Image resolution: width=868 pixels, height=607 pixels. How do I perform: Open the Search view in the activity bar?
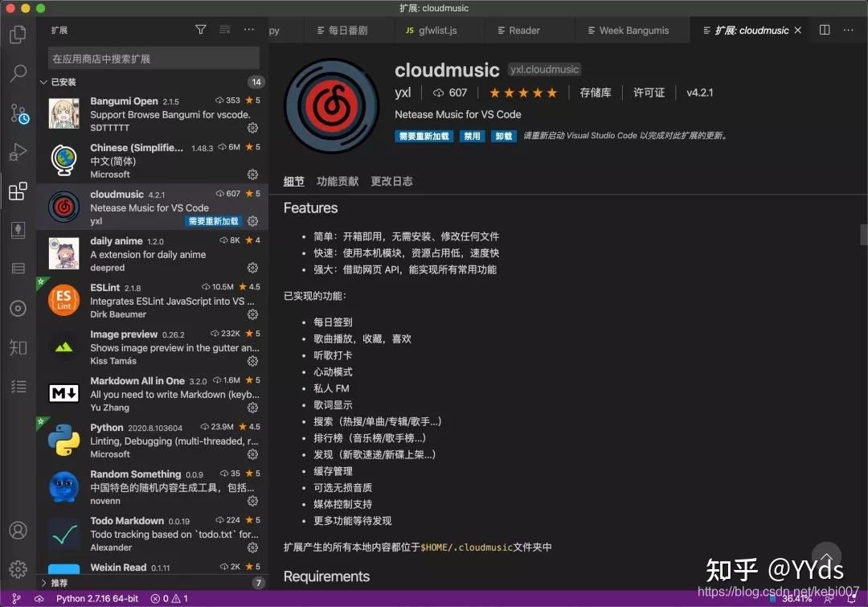click(x=18, y=73)
